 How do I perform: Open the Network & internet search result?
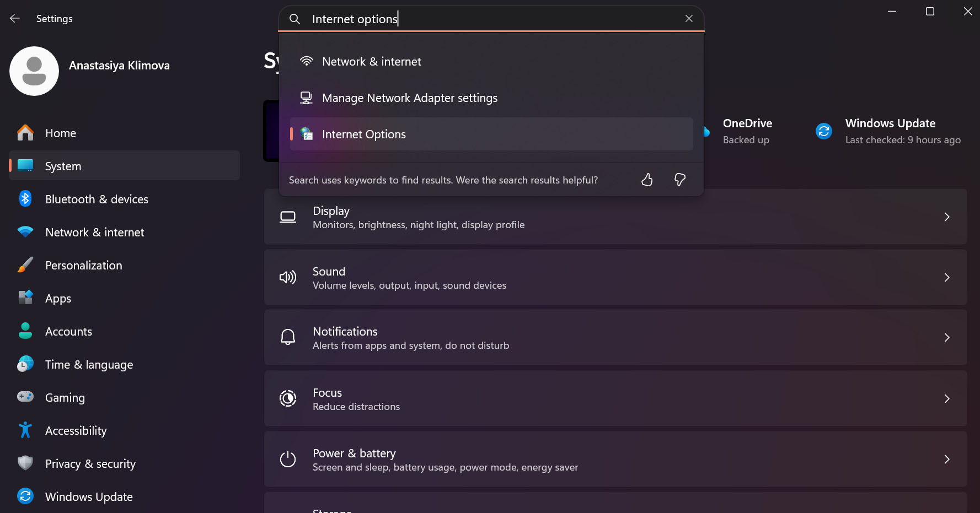coord(491,61)
